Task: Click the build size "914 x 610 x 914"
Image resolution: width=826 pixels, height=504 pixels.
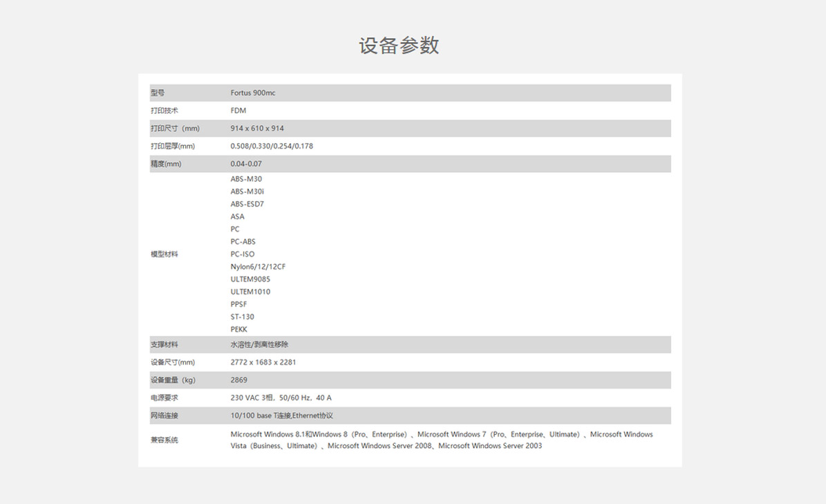Action: pos(257,129)
